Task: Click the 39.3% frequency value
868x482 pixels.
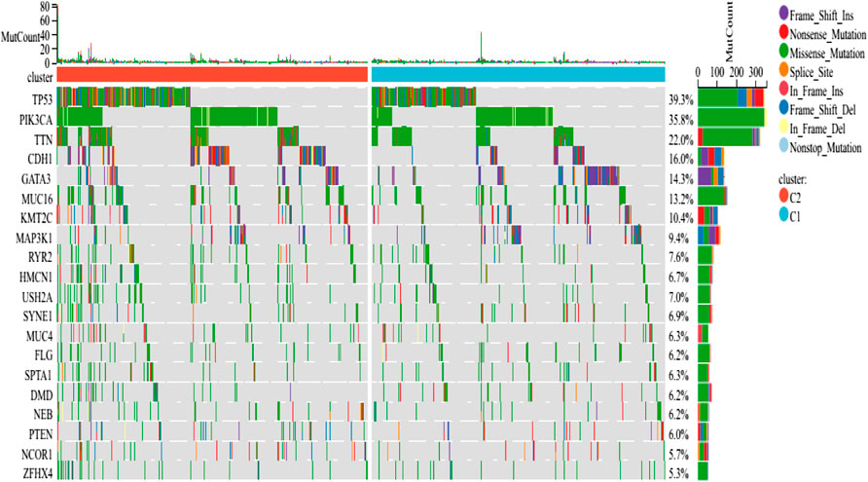Action: click(x=681, y=99)
